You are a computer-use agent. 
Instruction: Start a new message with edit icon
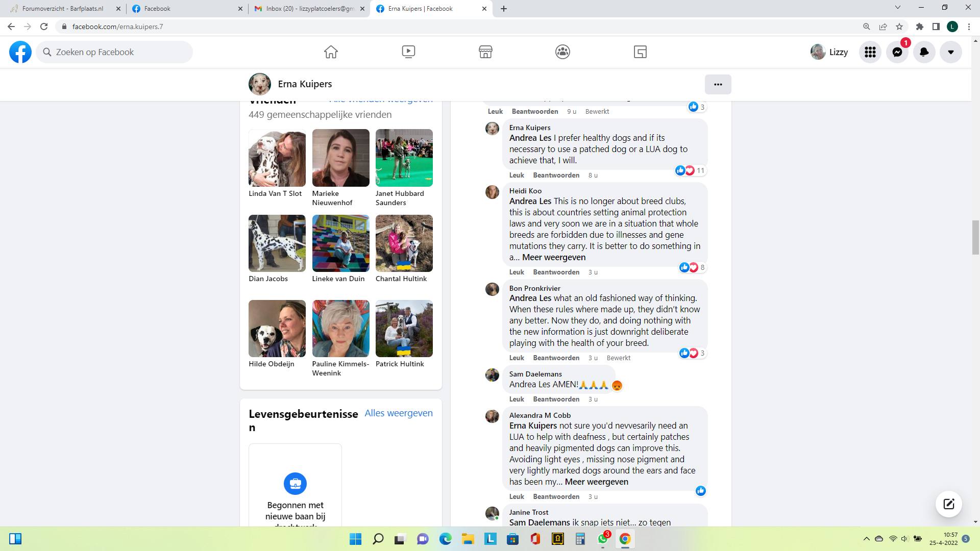coord(949,504)
